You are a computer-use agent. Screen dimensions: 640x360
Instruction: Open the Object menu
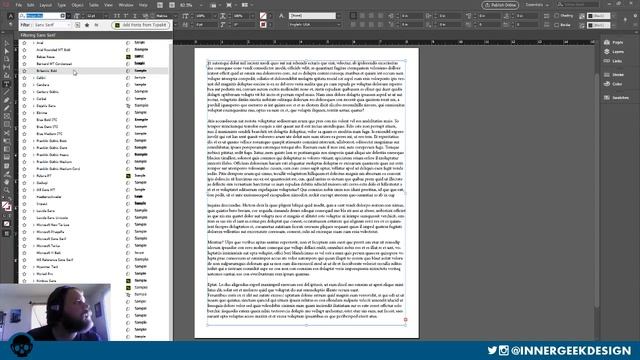(x=78, y=5)
